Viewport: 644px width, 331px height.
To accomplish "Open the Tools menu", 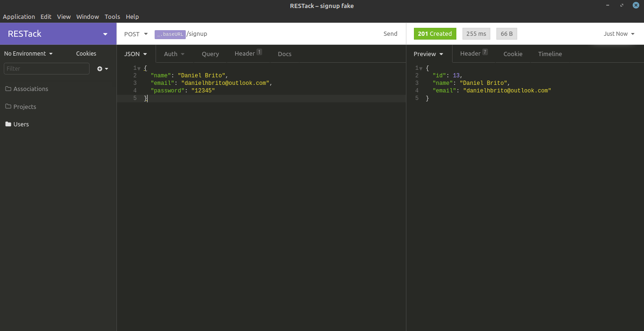I will 112,17.
